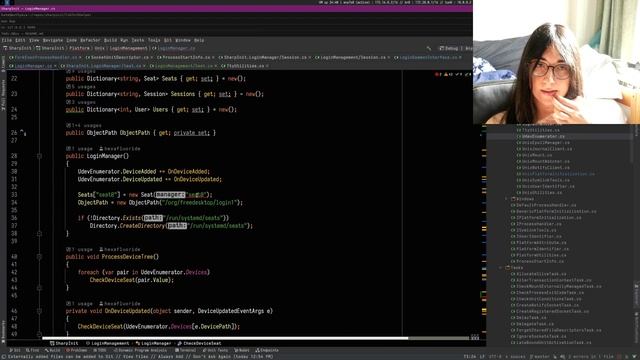
Task: Open ProcessStartInfo.cs in solution tree
Action: coord(537,261)
